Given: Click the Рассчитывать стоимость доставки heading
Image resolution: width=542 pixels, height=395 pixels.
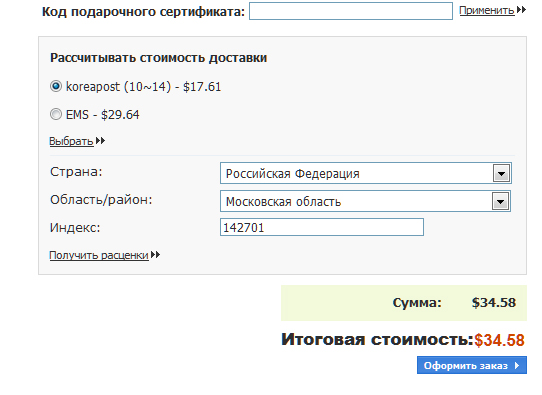Looking at the screenshot, I should coord(159,58).
